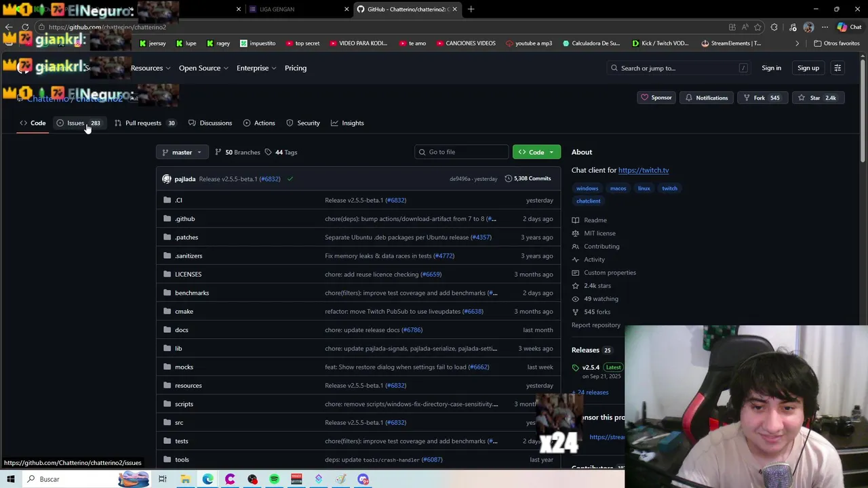View the 44 Tags link
The height and width of the screenshot is (488, 868).
pos(281,152)
